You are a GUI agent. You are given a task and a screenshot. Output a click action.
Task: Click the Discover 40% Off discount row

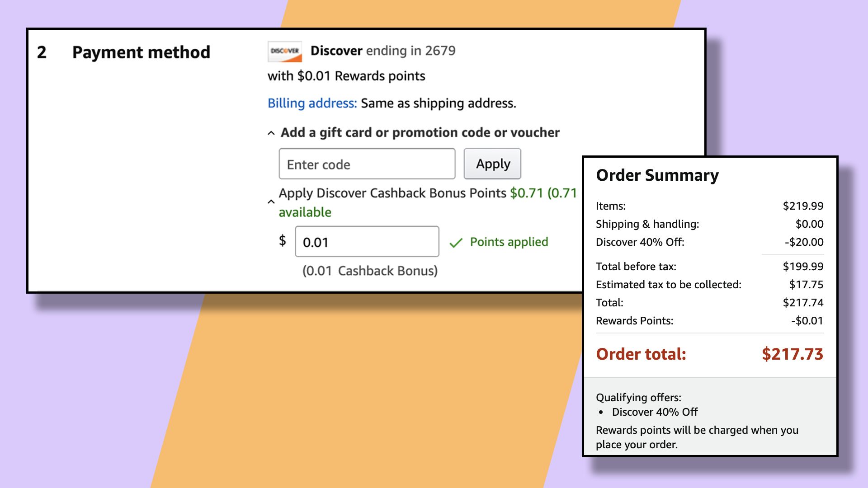click(710, 242)
